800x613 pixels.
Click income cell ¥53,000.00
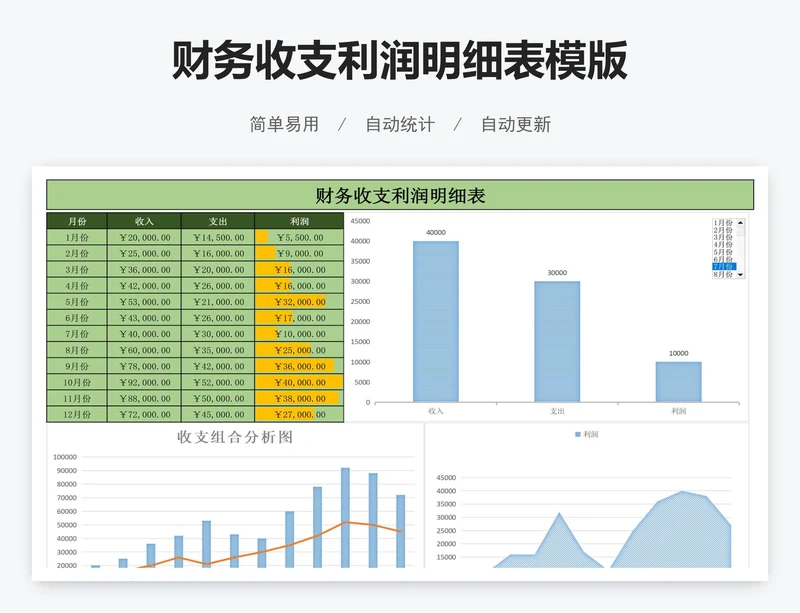tap(144, 302)
